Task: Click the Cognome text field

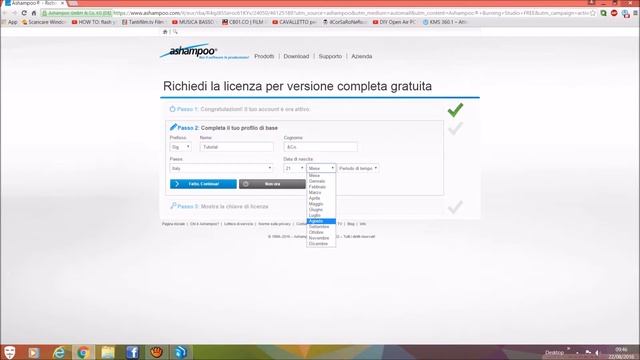Action: [x=320, y=147]
